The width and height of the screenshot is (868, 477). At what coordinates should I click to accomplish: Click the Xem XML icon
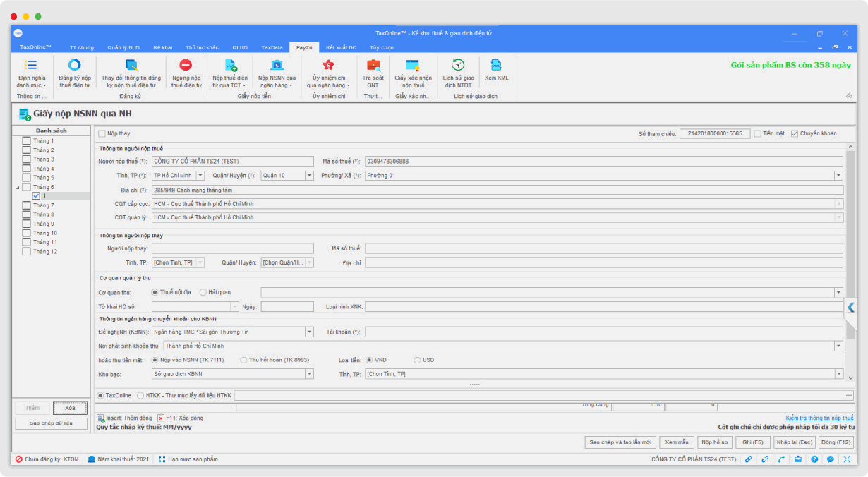pyautogui.click(x=496, y=66)
